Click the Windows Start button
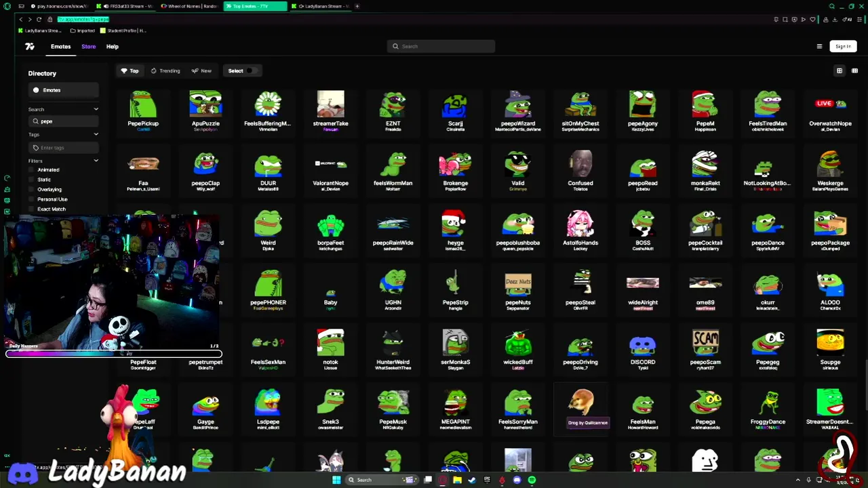Screen dimensions: 868x488 coord(336,480)
